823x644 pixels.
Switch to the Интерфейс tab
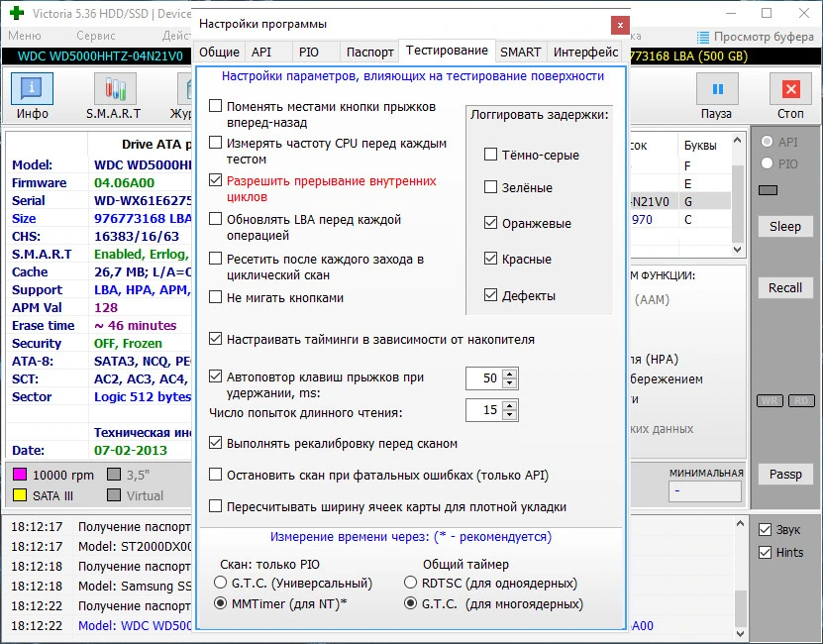coord(585,52)
